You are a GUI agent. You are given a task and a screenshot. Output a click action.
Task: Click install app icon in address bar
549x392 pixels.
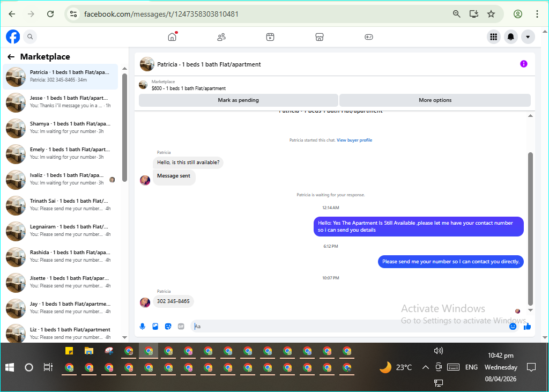click(474, 14)
